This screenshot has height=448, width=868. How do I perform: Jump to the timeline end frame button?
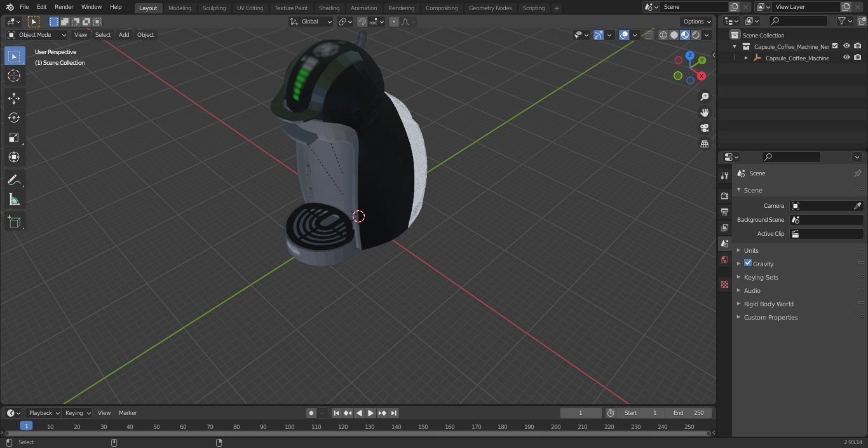coord(393,413)
